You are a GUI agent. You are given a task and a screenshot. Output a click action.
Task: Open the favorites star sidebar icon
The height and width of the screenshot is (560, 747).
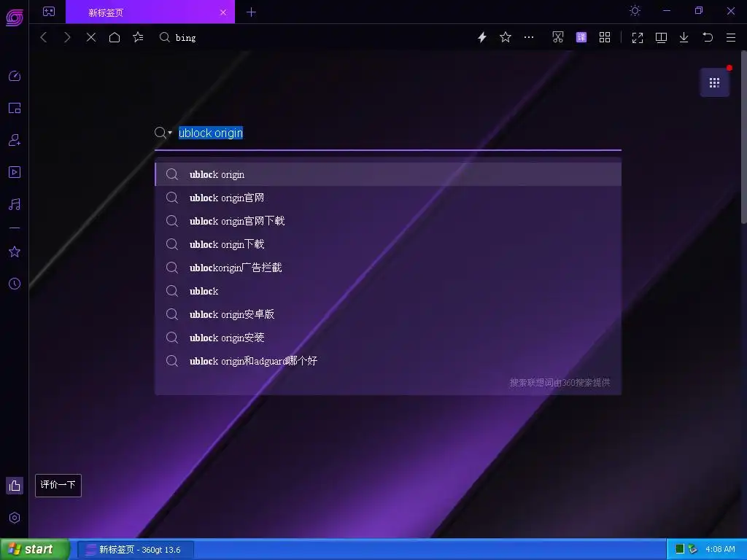(x=15, y=252)
